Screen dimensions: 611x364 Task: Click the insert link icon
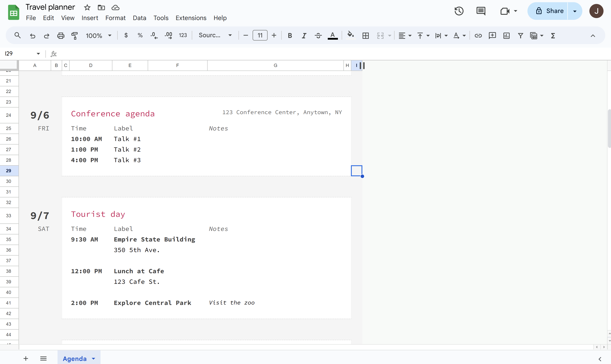[478, 35]
